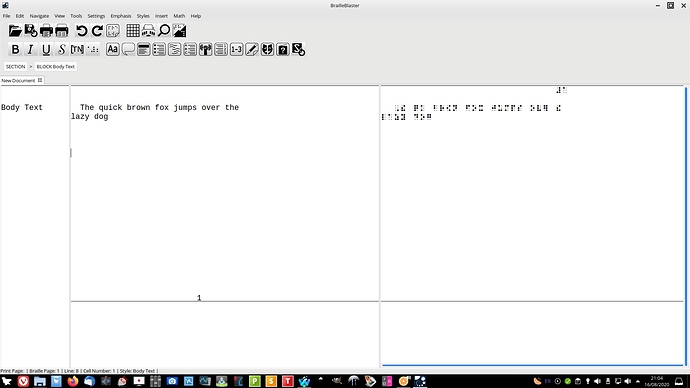Click the BLOCK Body Text breadcrumb
Image resolution: width=690 pixels, height=388 pixels.
[55, 66]
